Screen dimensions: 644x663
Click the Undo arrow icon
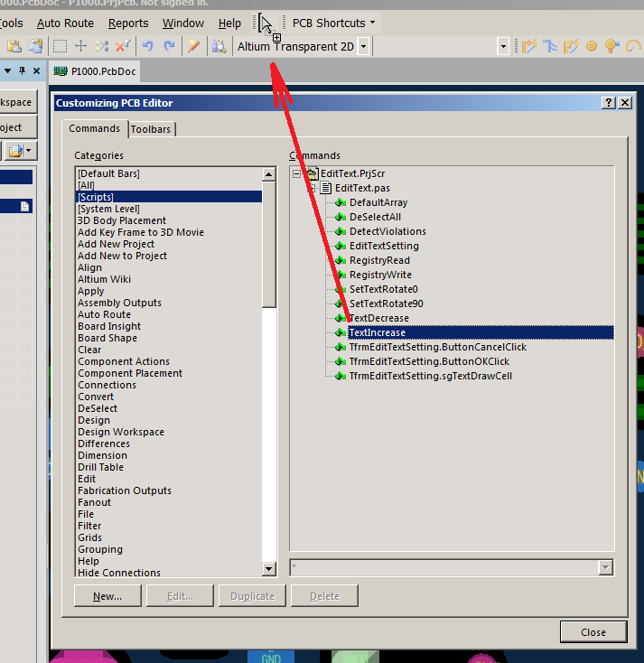(x=147, y=46)
